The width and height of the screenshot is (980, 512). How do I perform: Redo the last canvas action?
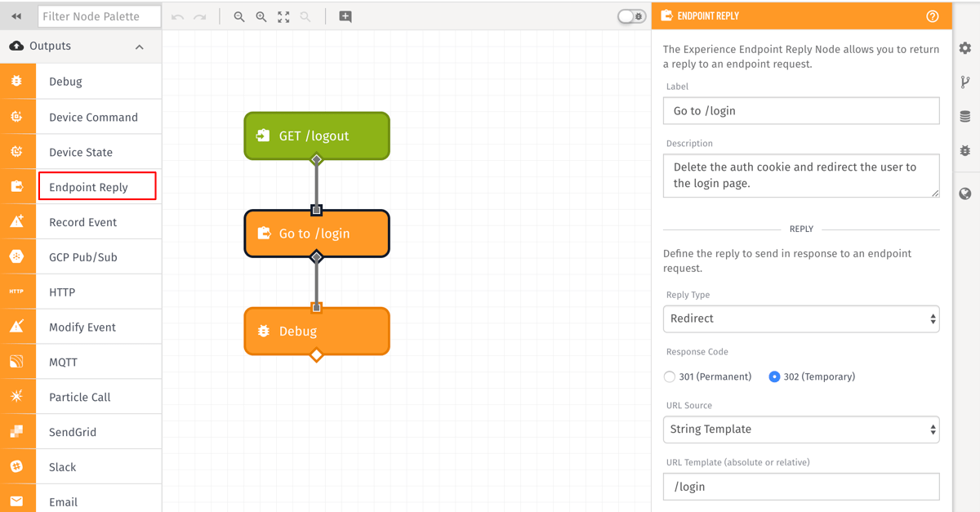(x=200, y=16)
